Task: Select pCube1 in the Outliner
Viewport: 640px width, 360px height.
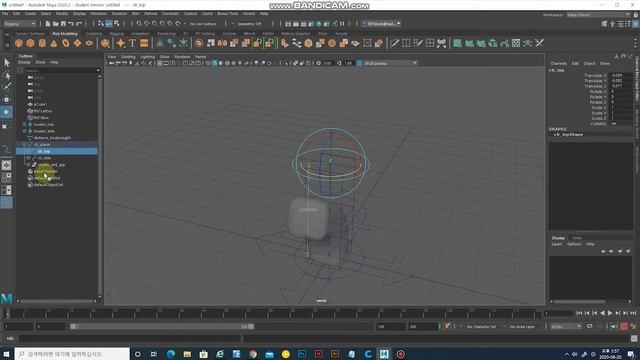Action: (x=40, y=104)
